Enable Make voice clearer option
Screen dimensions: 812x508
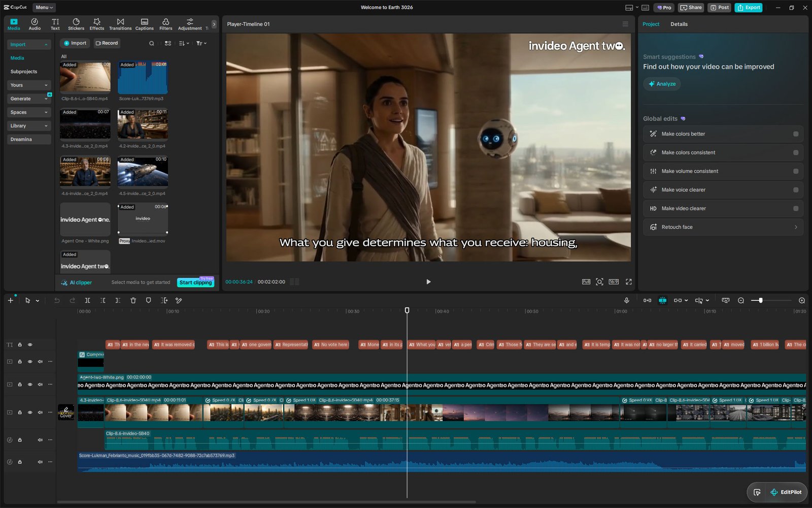796,190
